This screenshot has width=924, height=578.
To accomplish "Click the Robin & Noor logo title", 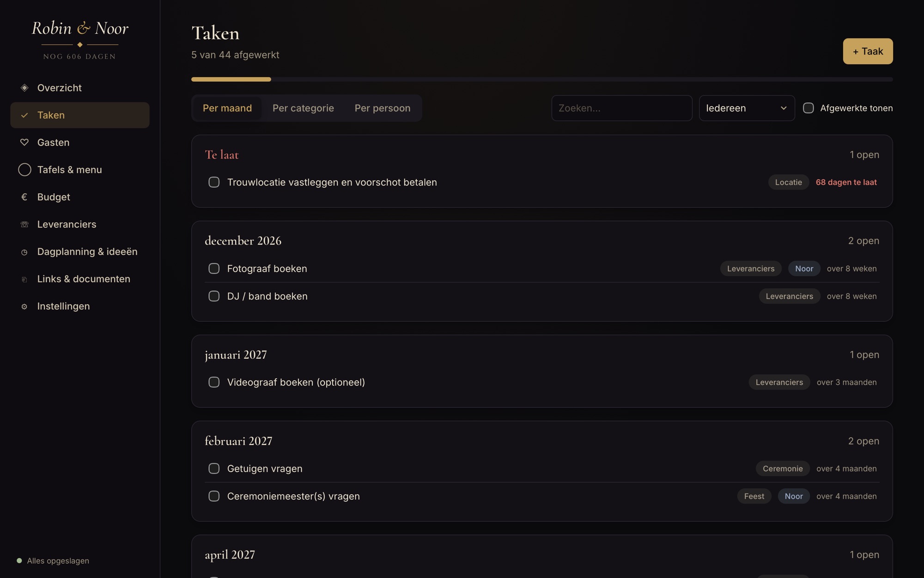I will (x=80, y=29).
